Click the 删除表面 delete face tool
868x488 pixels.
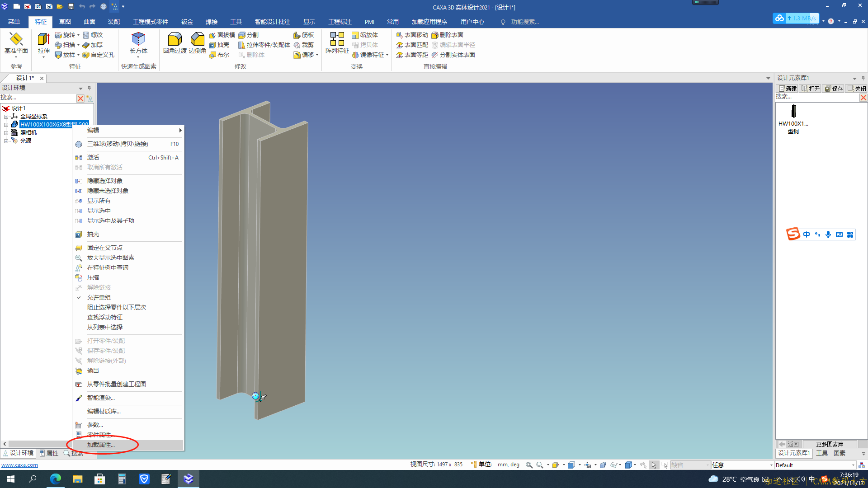click(x=447, y=35)
